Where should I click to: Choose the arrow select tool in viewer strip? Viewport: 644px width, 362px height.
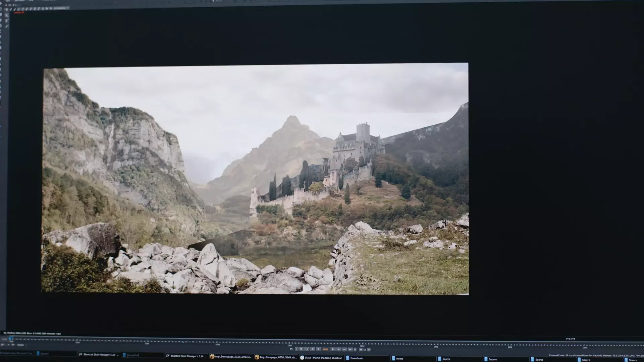click(x=7, y=15)
